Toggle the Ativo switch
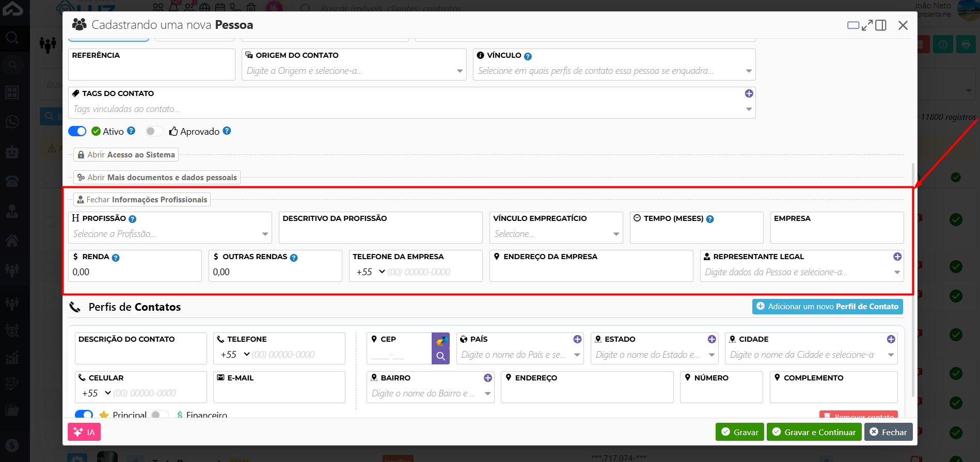980x462 pixels. point(77,131)
